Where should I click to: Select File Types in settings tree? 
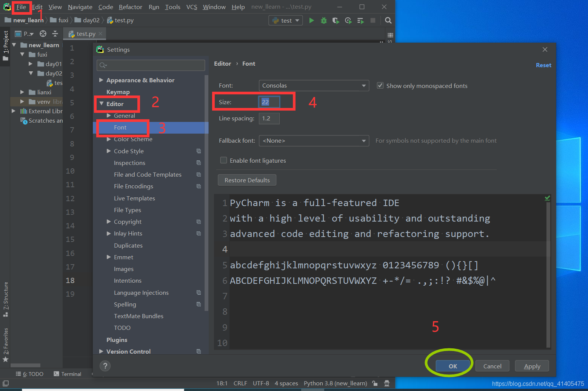pos(128,210)
